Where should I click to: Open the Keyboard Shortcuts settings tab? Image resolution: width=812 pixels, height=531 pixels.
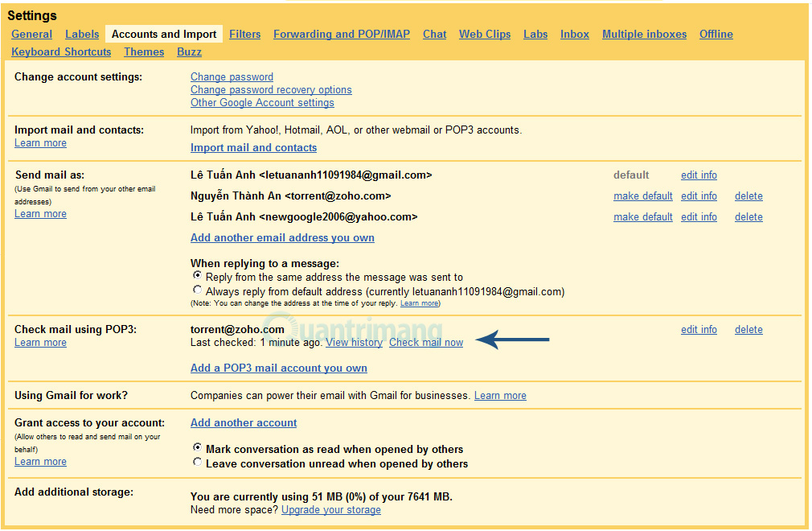[x=61, y=51]
